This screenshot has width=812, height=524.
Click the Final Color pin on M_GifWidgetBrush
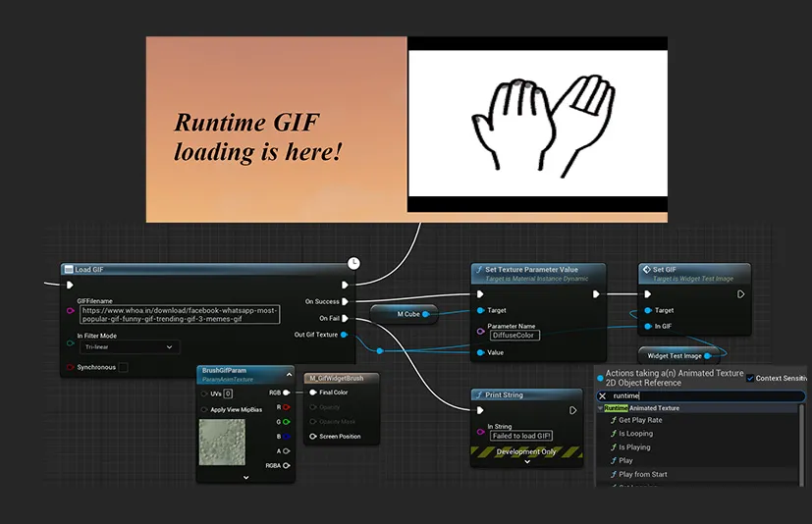click(x=313, y=393)
